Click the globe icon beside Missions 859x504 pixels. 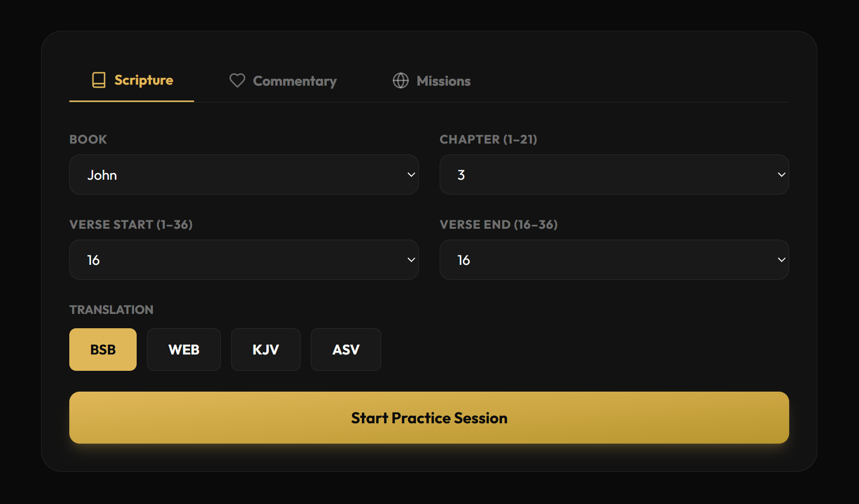coord(401,80)
